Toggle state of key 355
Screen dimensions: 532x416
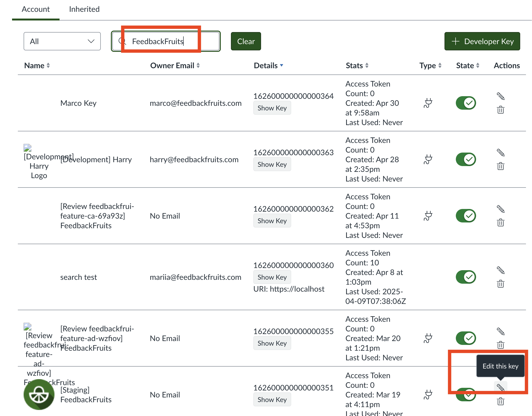(466, 338)
